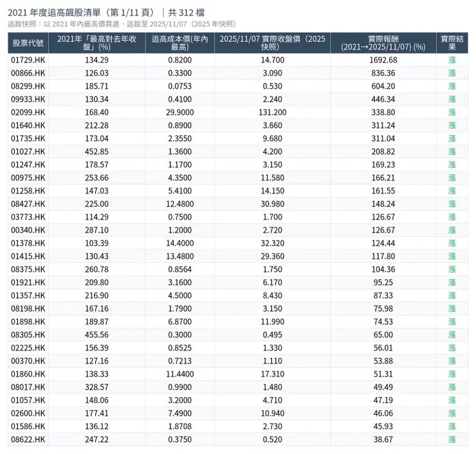
Task: Select stock code 08299.HK
Action: pos(28,86)
